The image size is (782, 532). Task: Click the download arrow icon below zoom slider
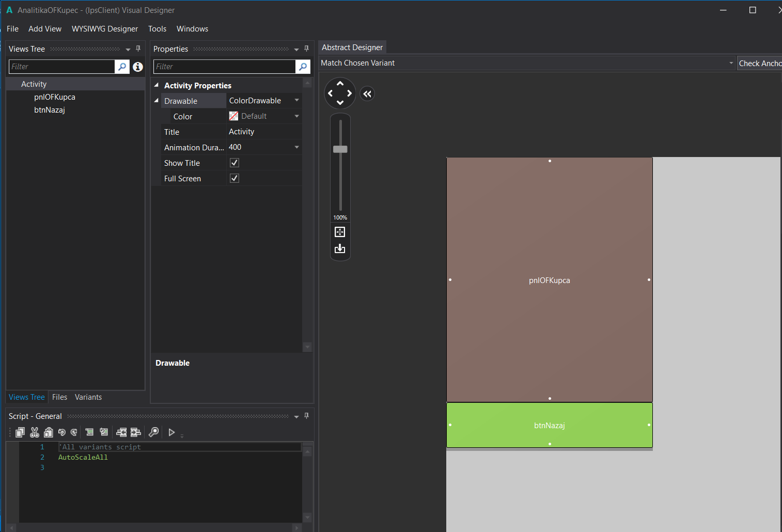pyautogui.click(x=340, y=249)
